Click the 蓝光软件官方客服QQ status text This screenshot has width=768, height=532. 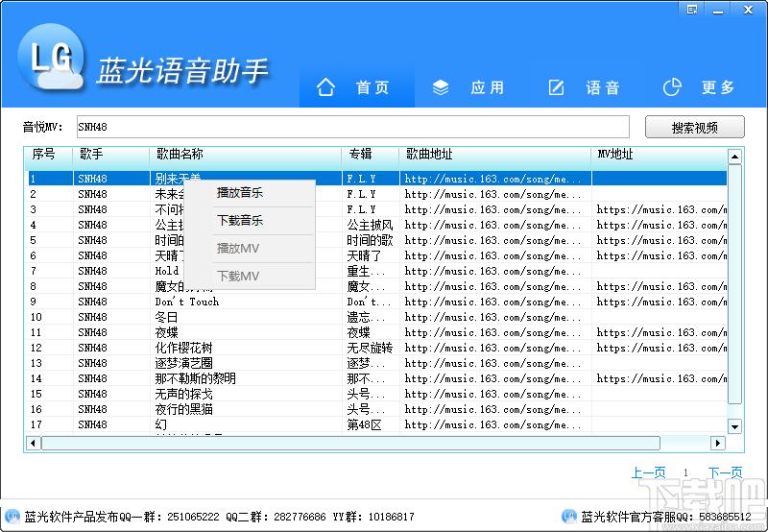coord(665,517)
